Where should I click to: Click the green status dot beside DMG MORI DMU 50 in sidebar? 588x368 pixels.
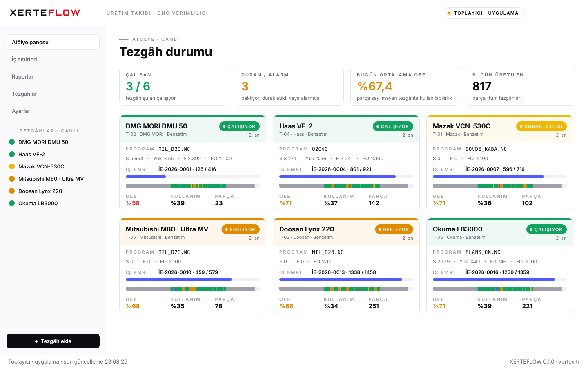(x=12, y=142)
